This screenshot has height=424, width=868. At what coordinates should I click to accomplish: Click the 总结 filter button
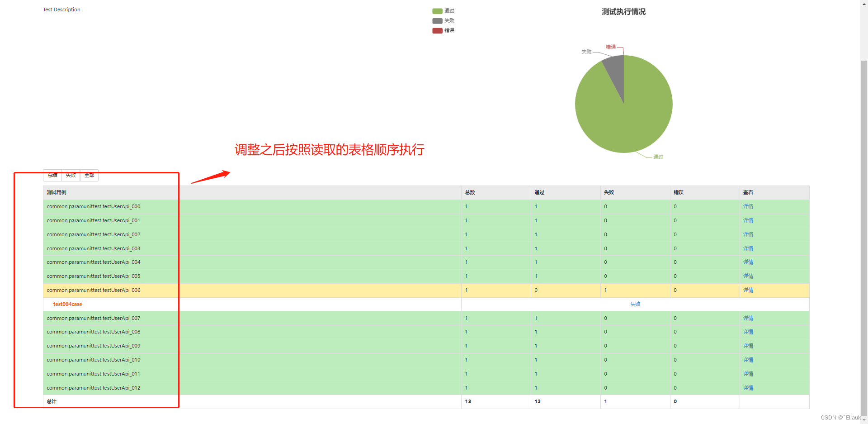52,176
